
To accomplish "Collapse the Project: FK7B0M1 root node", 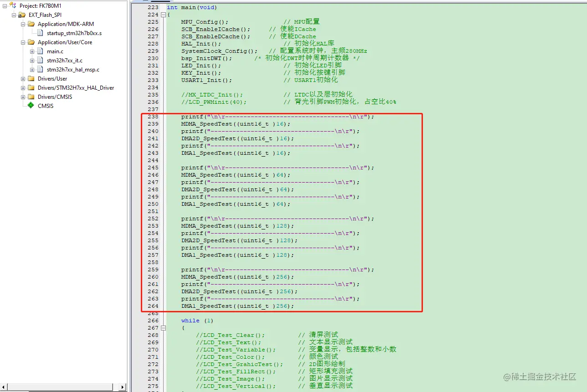I will coord(5,6).
